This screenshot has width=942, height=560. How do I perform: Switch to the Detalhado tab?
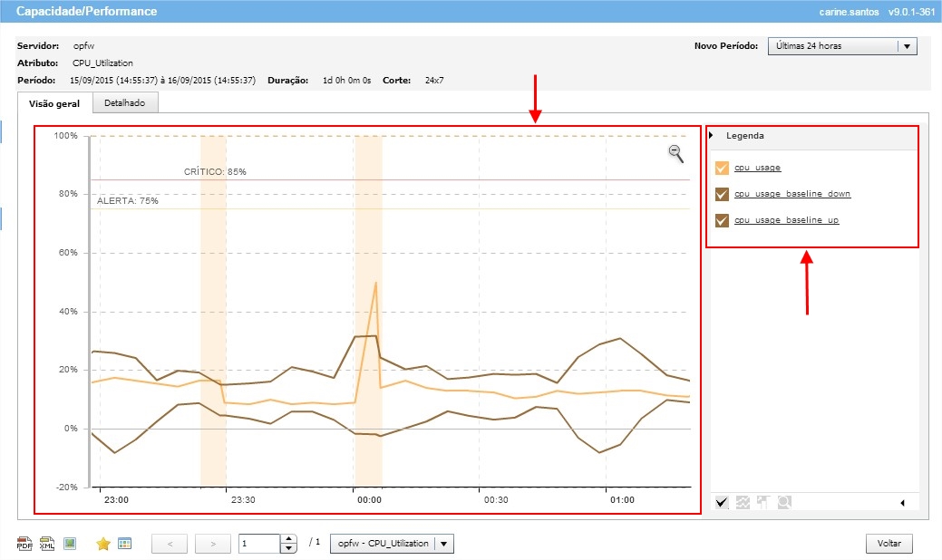click(124, 103)
